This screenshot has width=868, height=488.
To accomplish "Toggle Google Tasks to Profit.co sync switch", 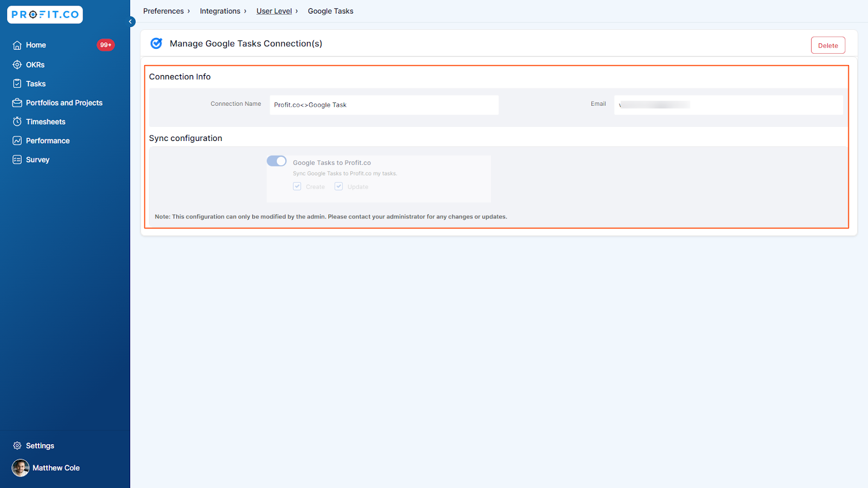I will tap(277, 161).
